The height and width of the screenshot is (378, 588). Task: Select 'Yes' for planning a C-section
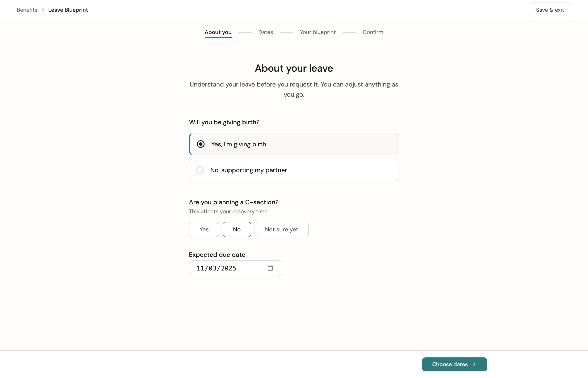click(x=204, y=229)
